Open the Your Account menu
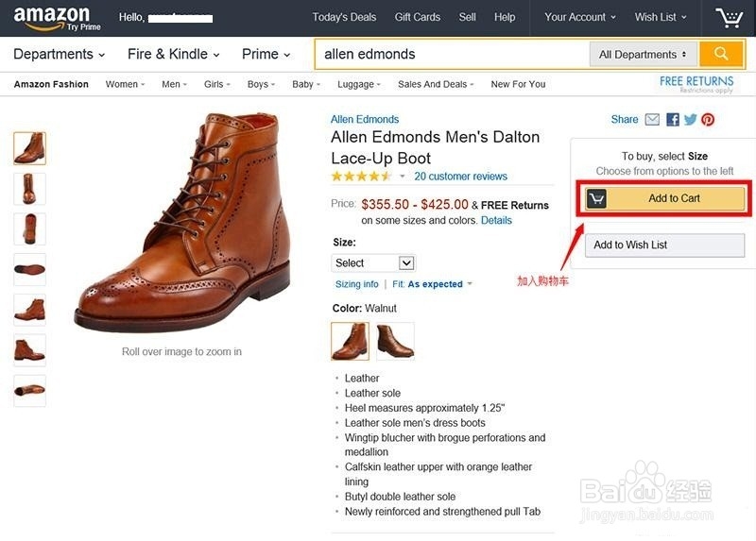 (579, 17)
